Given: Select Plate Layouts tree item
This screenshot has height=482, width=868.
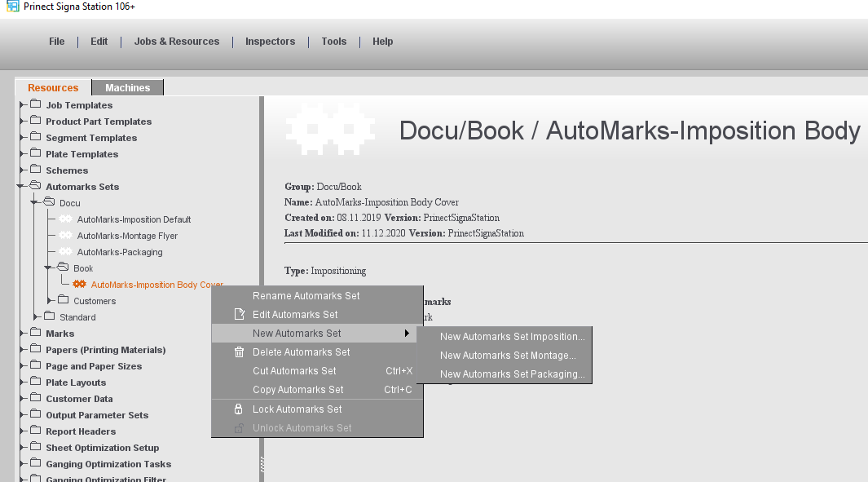Looking at the screenshot, I should (x=76, y=383).
